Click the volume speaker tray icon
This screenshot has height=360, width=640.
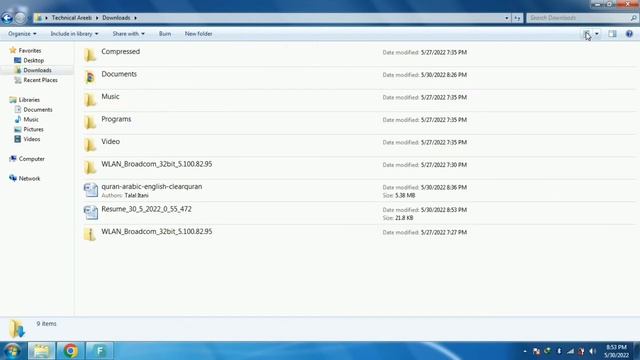pos(592,351)
